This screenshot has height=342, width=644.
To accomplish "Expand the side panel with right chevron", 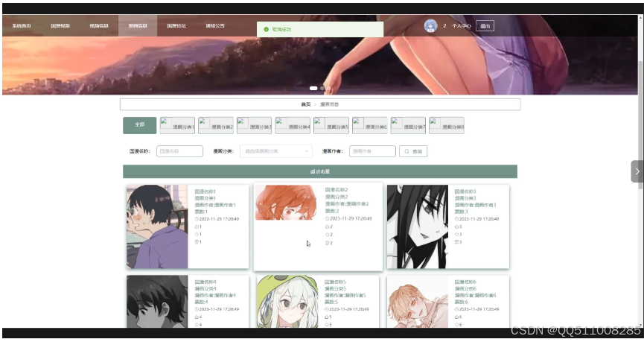I will (x=637, y=171).
